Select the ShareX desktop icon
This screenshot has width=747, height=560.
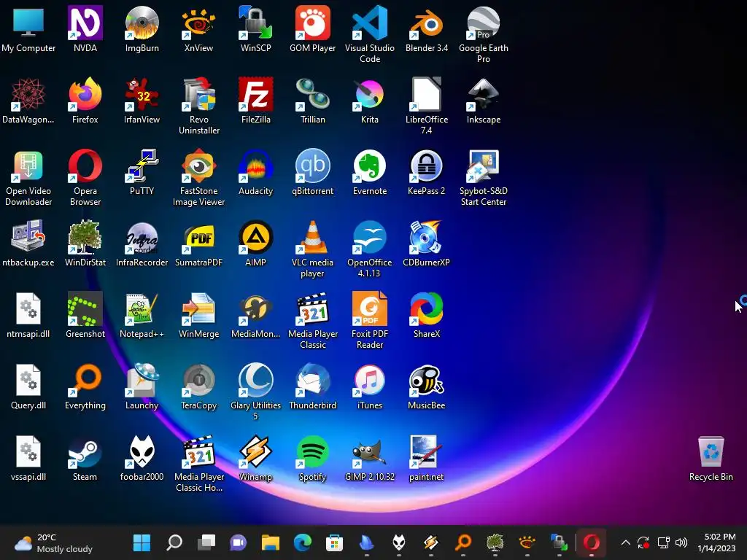426,308
